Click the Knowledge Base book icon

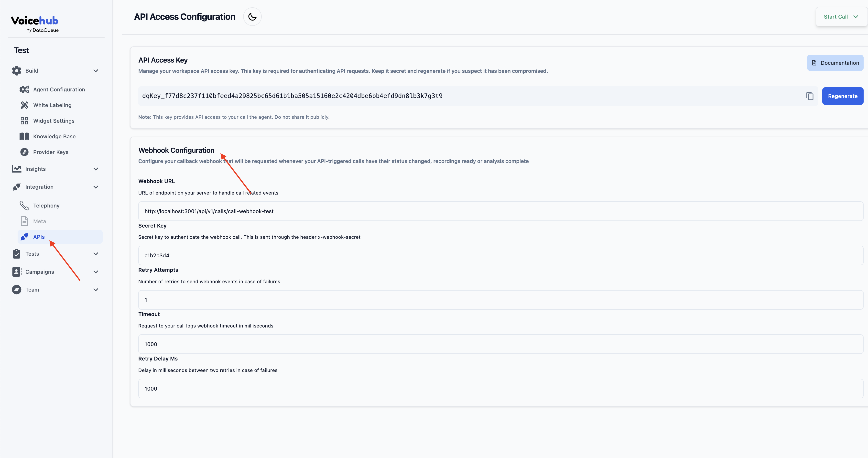tap(24, 136)
